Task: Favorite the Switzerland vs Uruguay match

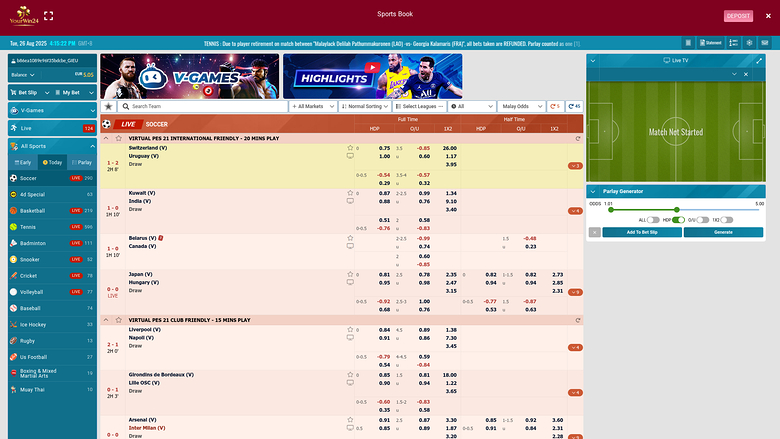Action: [350, 148]
